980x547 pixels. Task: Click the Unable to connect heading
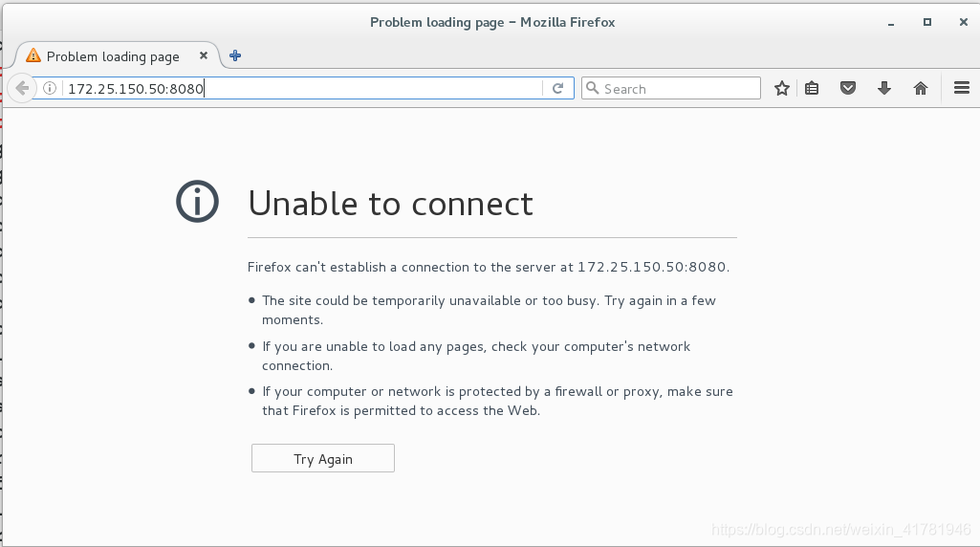[390, 204]
